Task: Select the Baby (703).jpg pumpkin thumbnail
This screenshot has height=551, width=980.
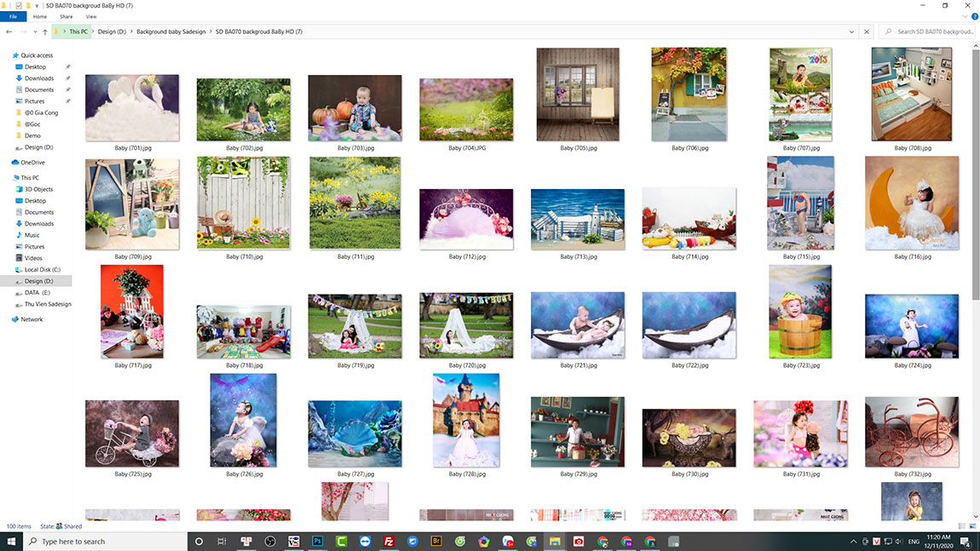Action: (x=355, y=107)
